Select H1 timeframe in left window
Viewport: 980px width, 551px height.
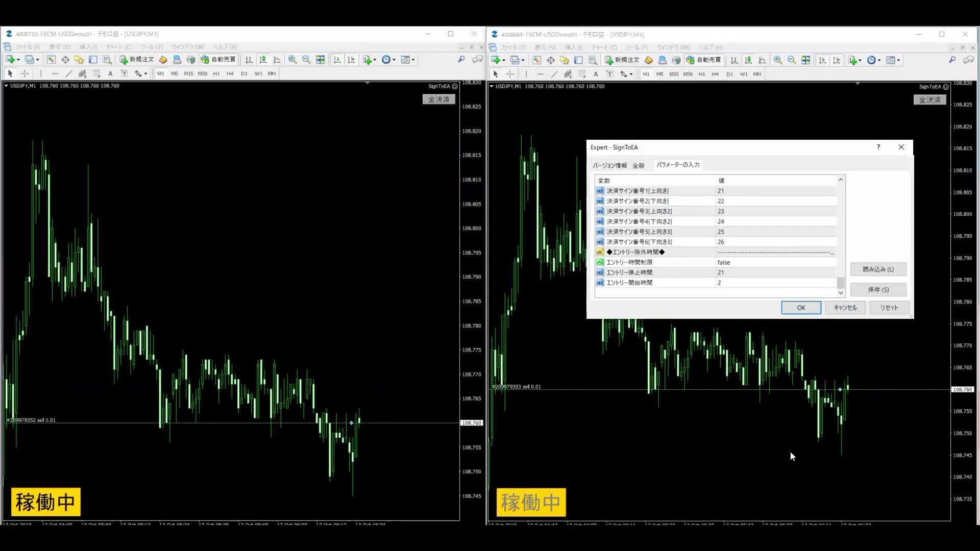216,73
